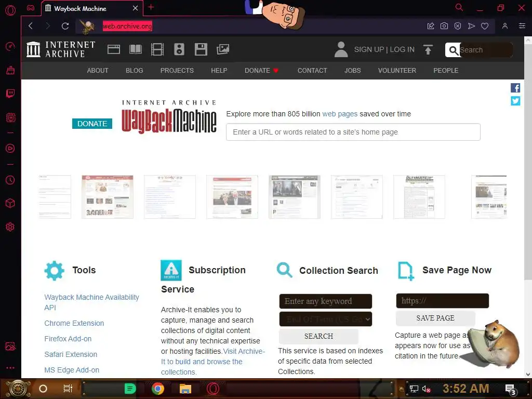This screenshot has width=532, height=399.
Task: Open Safari Extension link
Action: coord(71,354)
